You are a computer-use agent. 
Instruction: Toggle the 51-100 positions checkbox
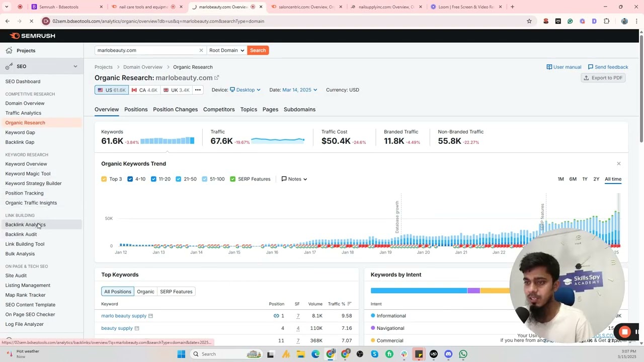click(204, 179)
